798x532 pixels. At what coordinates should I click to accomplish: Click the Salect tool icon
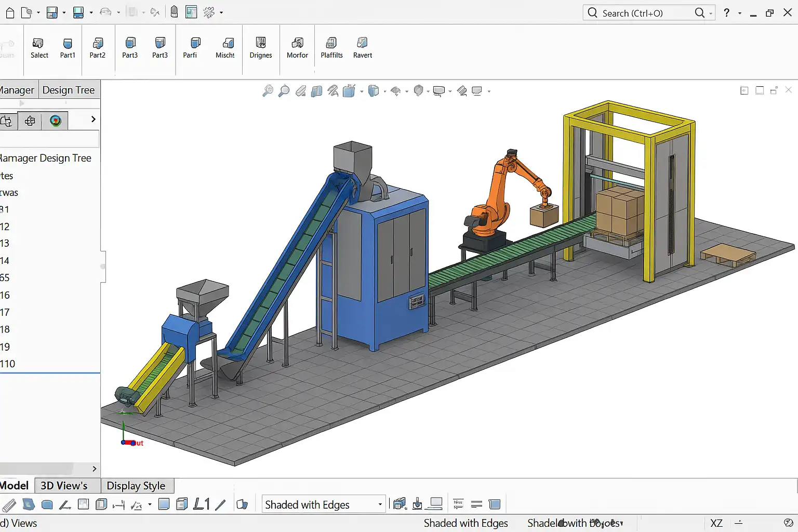tap(38, 44)
